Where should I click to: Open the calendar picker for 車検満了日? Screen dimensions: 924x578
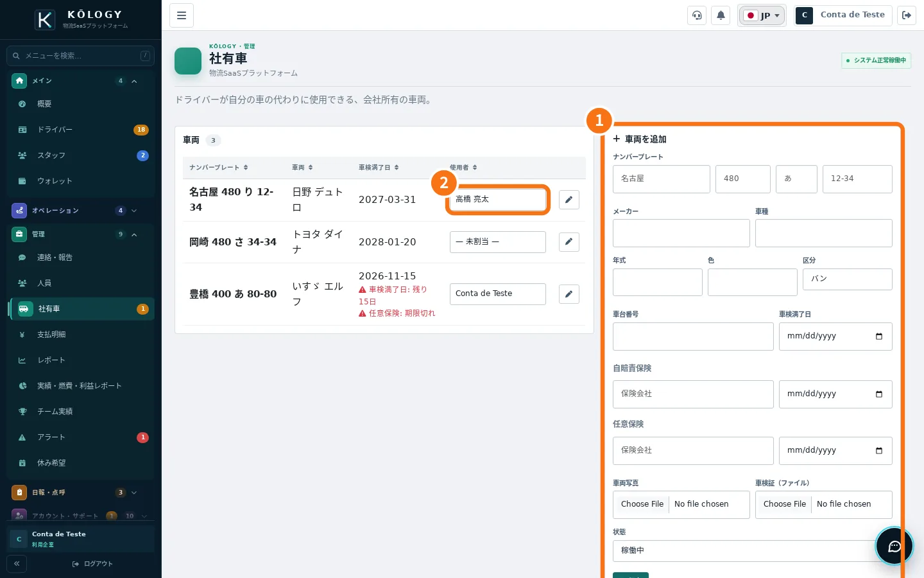879,337
